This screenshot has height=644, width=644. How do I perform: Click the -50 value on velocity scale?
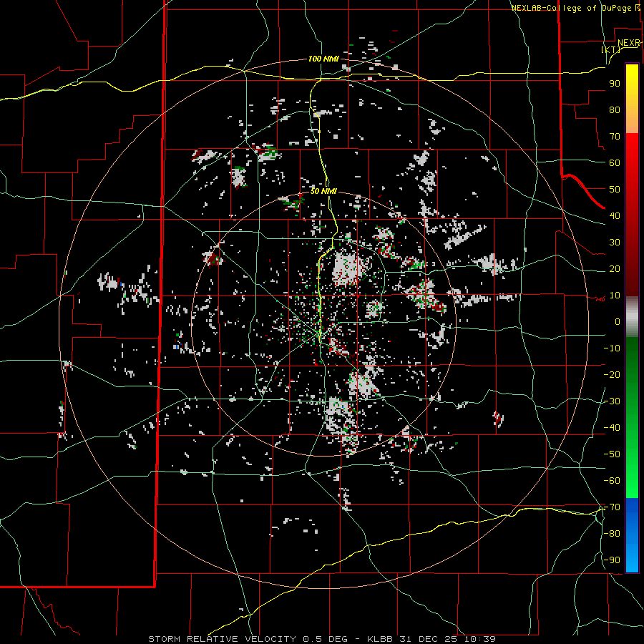(612, 454)
